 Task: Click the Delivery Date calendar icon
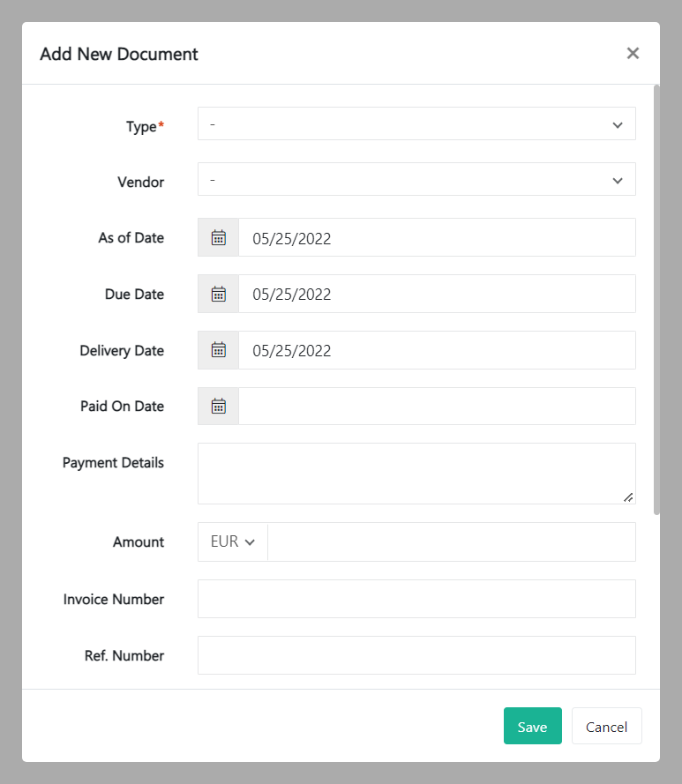point(219,350)
